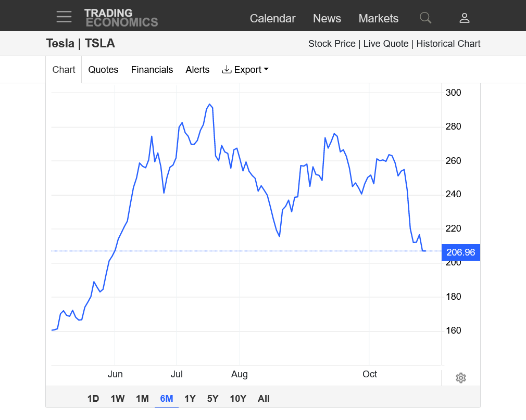The width and height of the screenshot is (526, 420).
Task: Click the 206.96 current price label
Action: [x=461, y=252]
